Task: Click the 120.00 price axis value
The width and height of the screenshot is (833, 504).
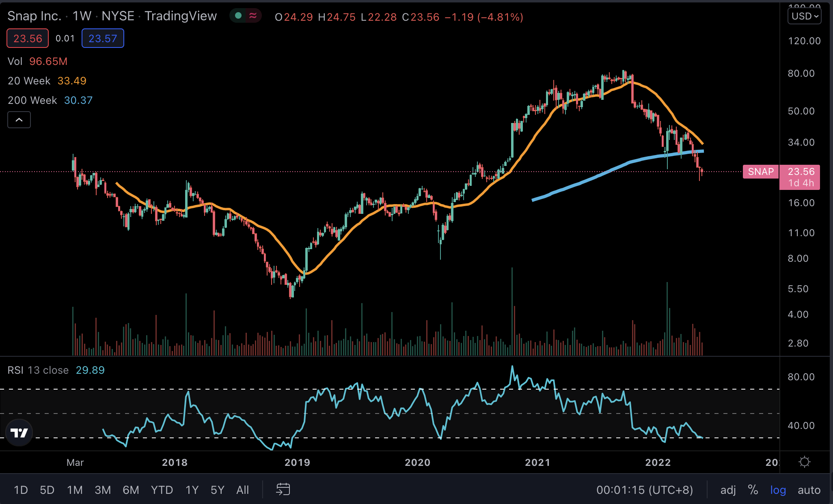Action: [x=804, y=41]
